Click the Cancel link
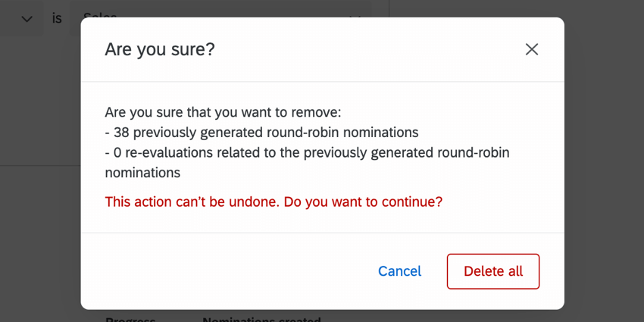 coord(399,271)
